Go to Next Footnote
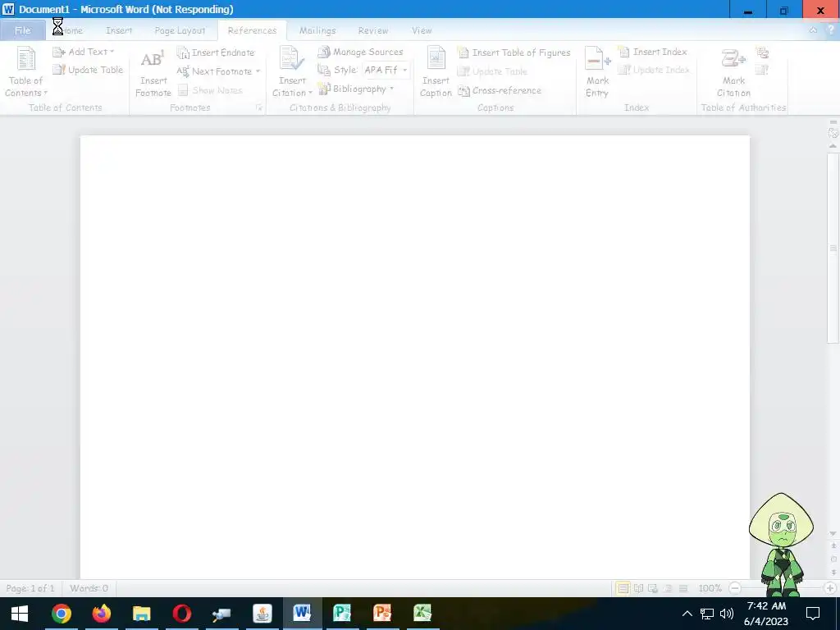Image resolution: width=840 pixels, height=630 pixels. click(214, 71)
